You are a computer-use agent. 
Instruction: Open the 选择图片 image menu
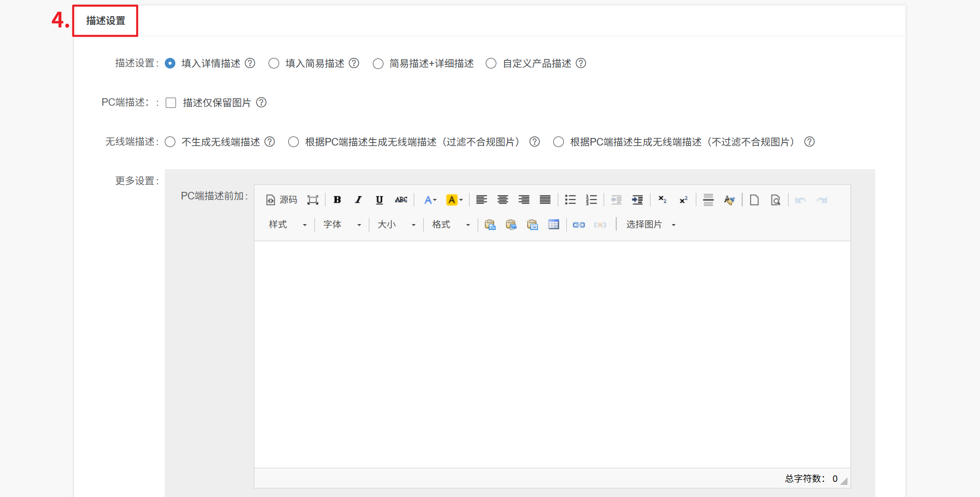[x=650, y=225]
